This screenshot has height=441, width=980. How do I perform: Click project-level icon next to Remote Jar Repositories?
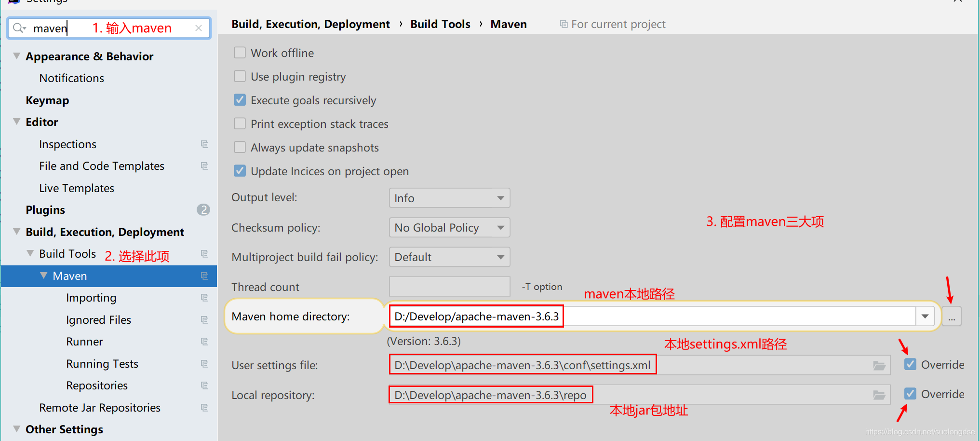[x=204, y=408]
